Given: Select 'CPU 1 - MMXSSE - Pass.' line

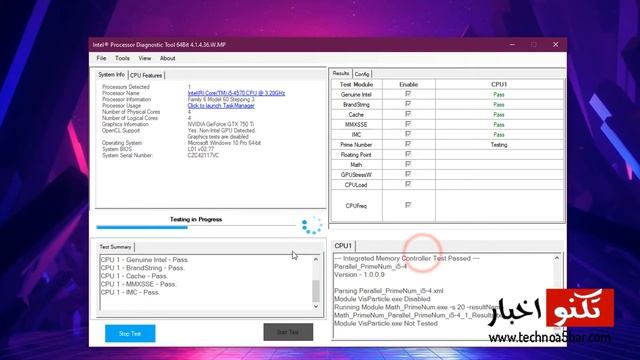Looking at the screenshot, I should click(138, 284).
